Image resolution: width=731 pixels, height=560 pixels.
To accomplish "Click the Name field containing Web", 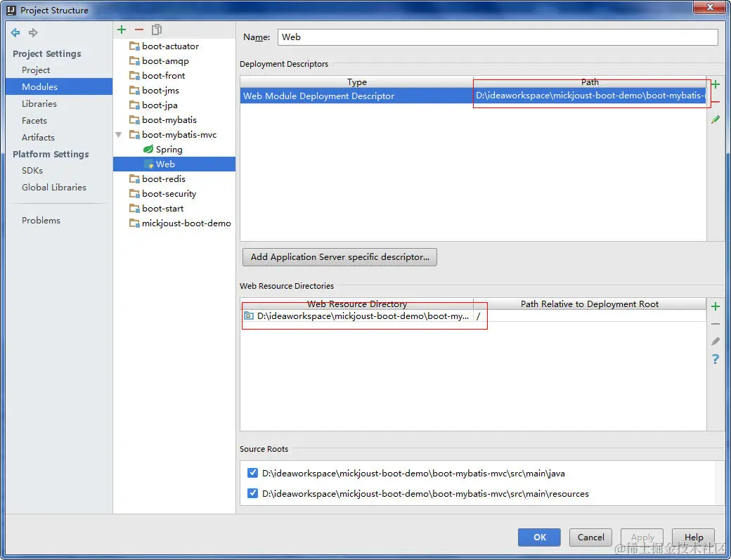I will coord(498,37).
